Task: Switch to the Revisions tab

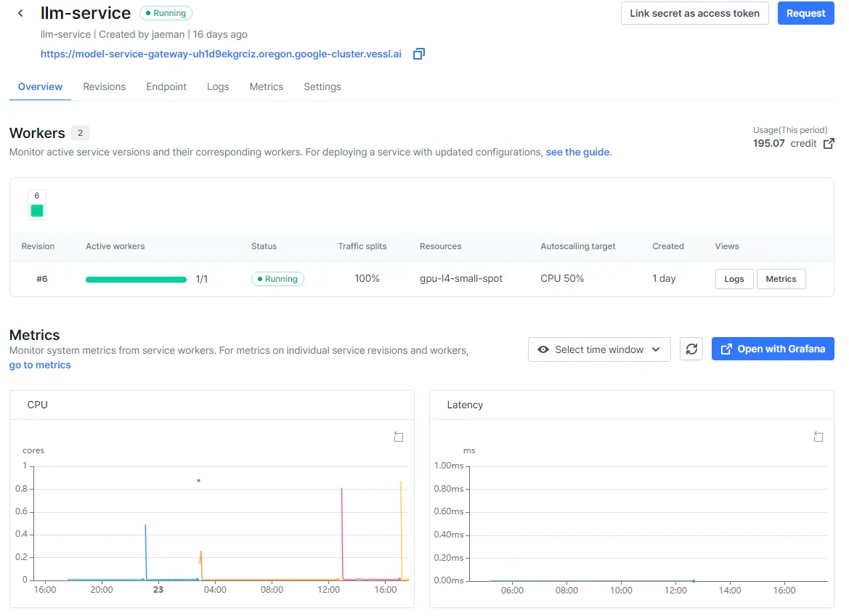Action: (x=104, y=86)
